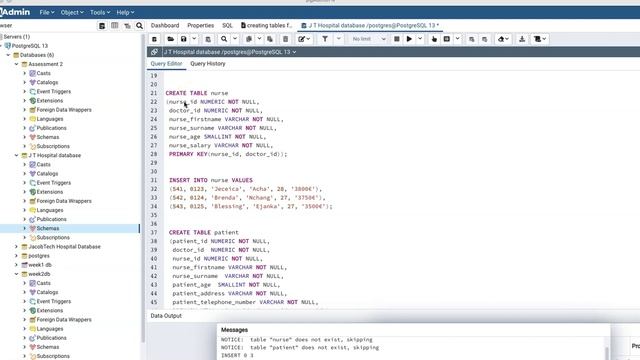Click the Rollback transaction icon
The width and height of the screenshot is (640, 360).
pyautogui.click(x=484, y=39)
